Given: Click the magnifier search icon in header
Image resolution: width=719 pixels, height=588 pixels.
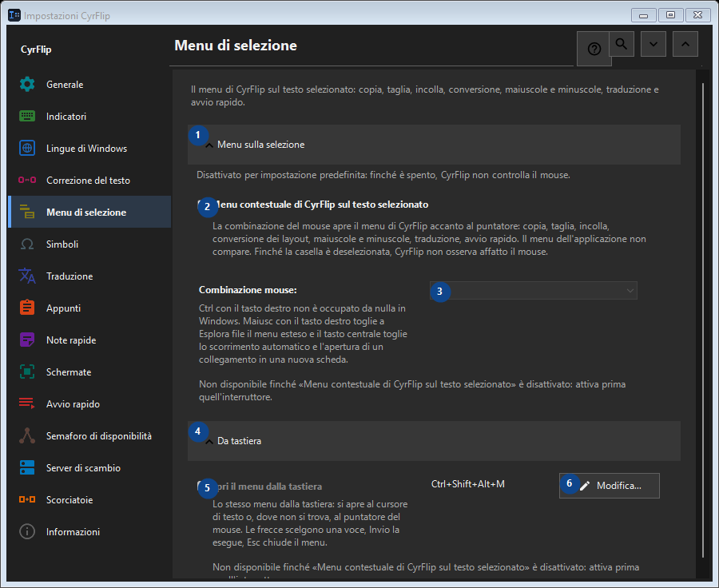Looking at the screenshot, I should pos(622,44).
